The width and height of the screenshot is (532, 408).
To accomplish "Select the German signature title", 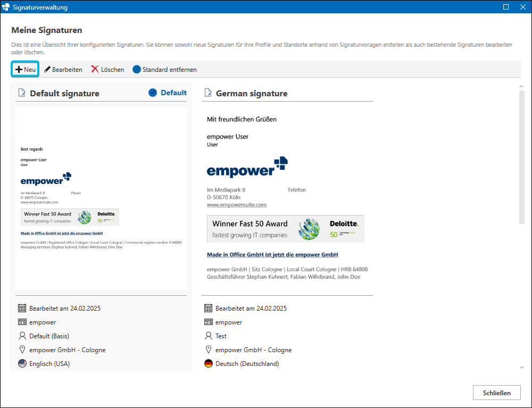I will pos(252,93).
